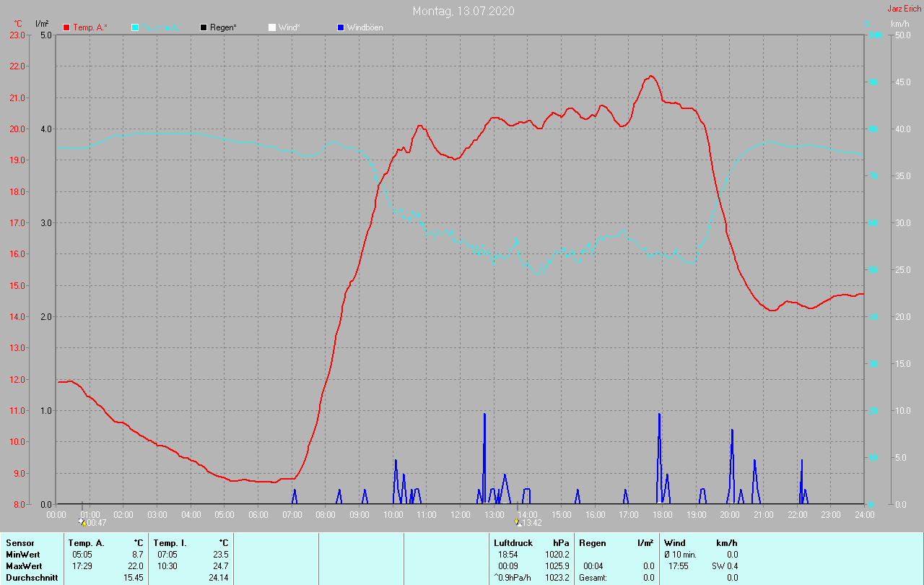Select the 'Windböen' legend label

365,27
